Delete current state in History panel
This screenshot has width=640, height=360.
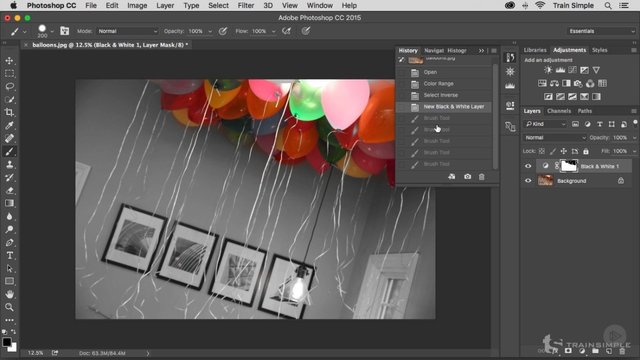point(482,177)
